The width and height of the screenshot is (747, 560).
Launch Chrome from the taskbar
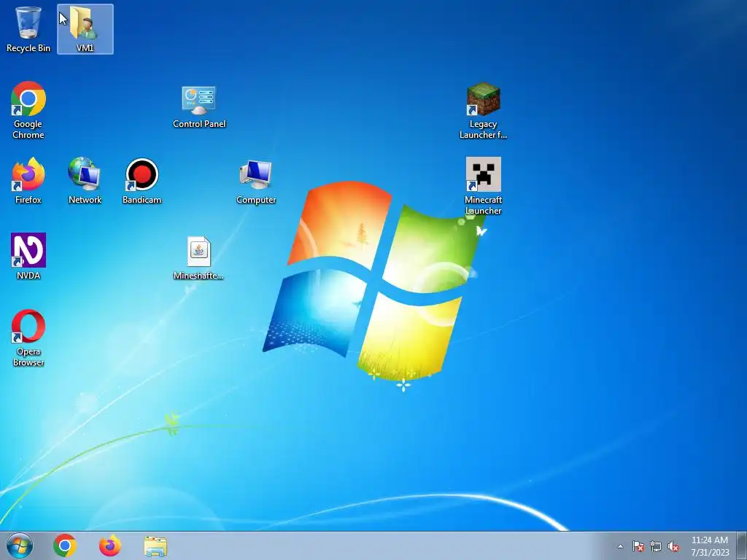click(65, 545)
